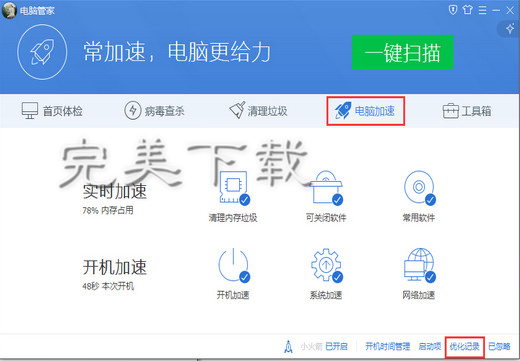Click the 一键扫描 green scan button
This screenshot has width=520, height=361.
click(x=402, y=52)
